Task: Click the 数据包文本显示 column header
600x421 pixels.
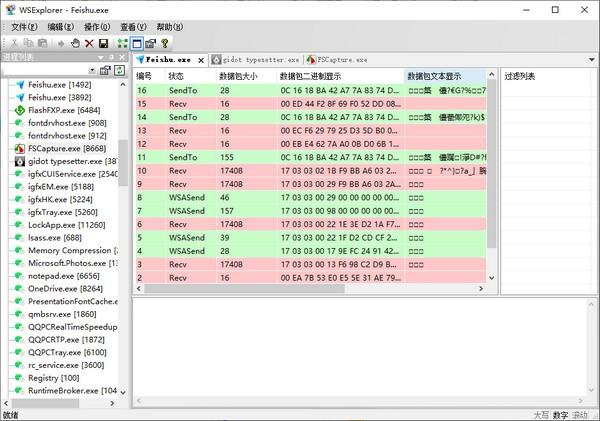Action: pos(445,76)
